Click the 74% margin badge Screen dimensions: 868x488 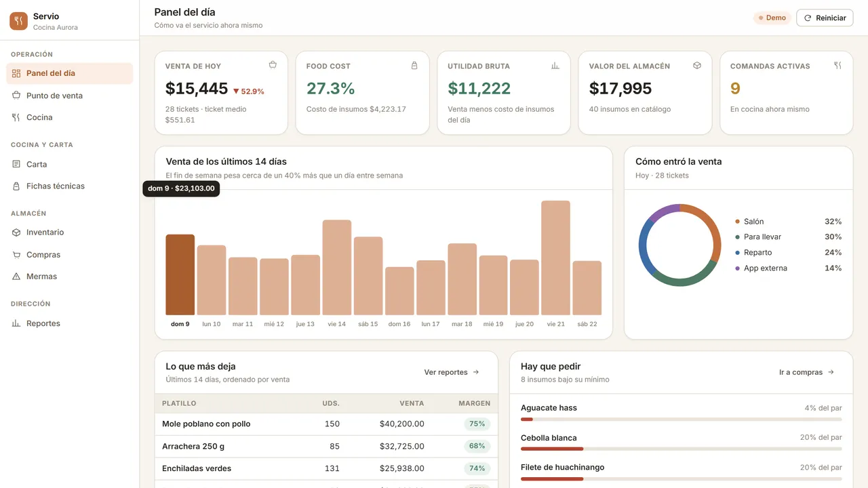[477, 468]
